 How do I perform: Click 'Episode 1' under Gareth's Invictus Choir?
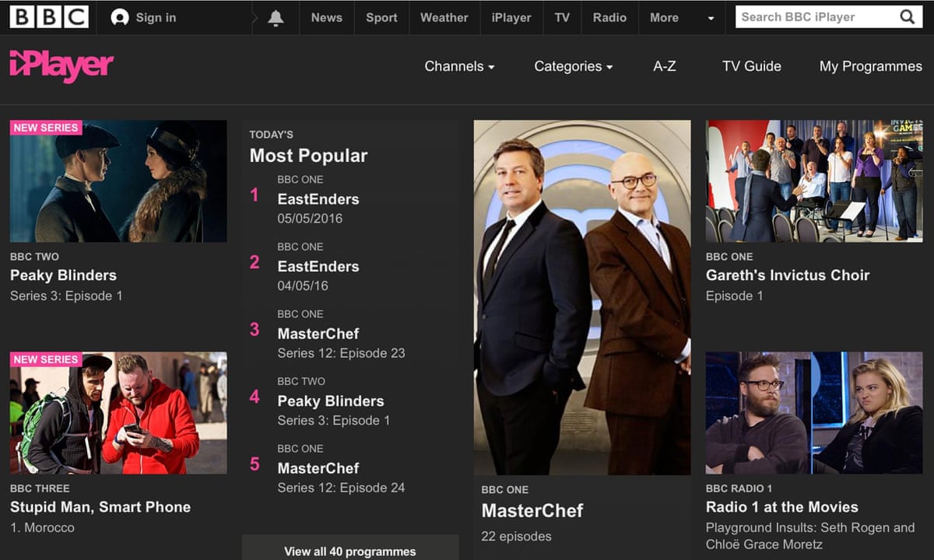735,296
